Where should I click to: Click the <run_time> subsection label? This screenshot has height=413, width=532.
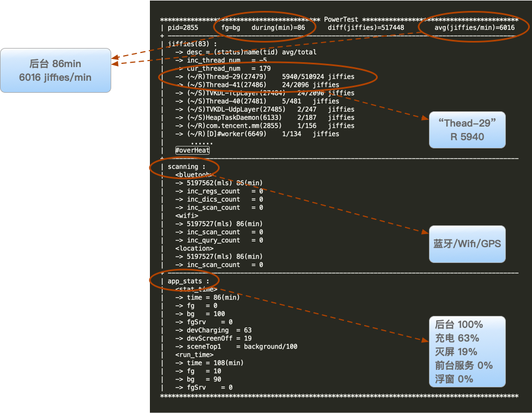[x=195, y=355]
